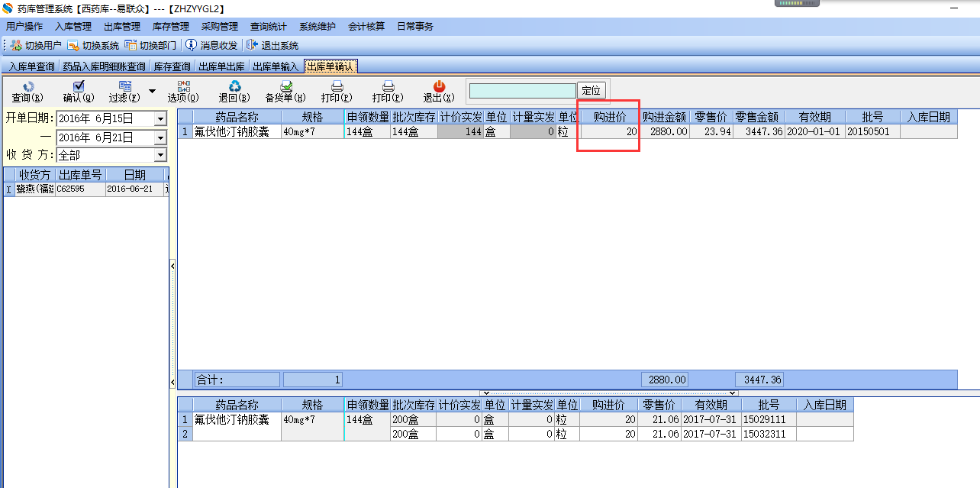
Task: Click 退出系统 to exit the system
Action: point(272,46)
